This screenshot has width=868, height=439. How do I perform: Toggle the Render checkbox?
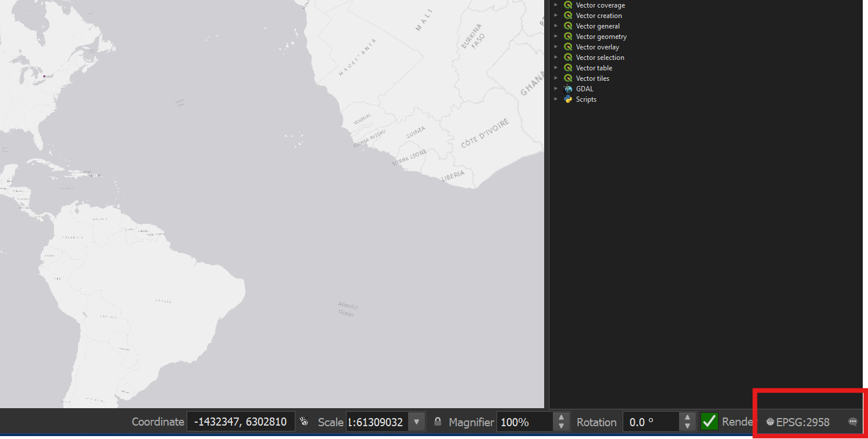(x=709, y=422)
